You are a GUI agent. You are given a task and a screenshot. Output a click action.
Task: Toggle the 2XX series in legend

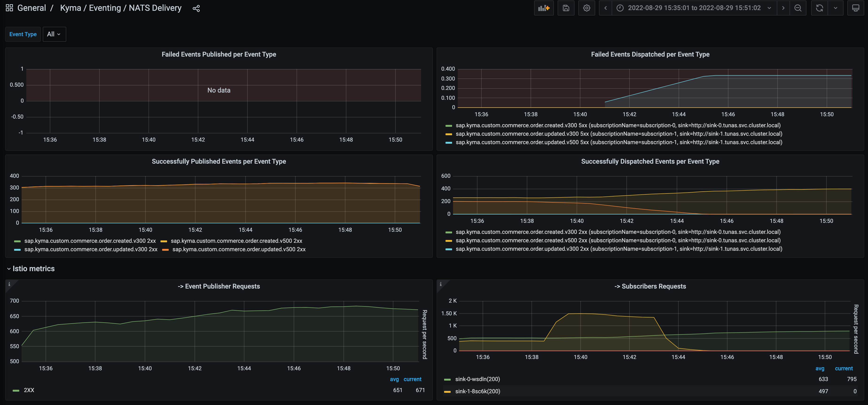(x=29, y=390)
